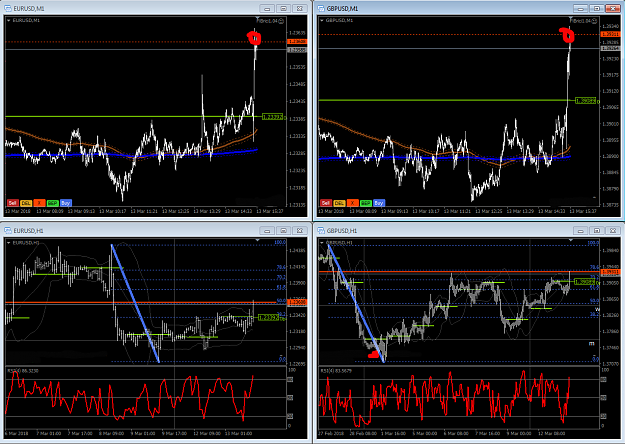This screenshot has width=625, height=444.
Task: Click the RSI(4) indicator label in EURUSD,H1
Action: pos(23,371)
